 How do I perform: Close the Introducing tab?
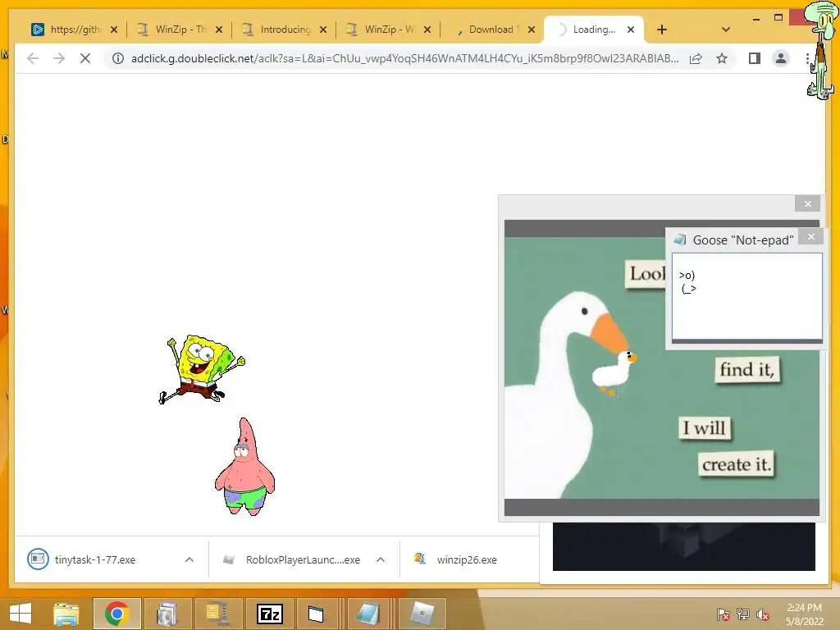pyautogui.click(x=322, y=30)
